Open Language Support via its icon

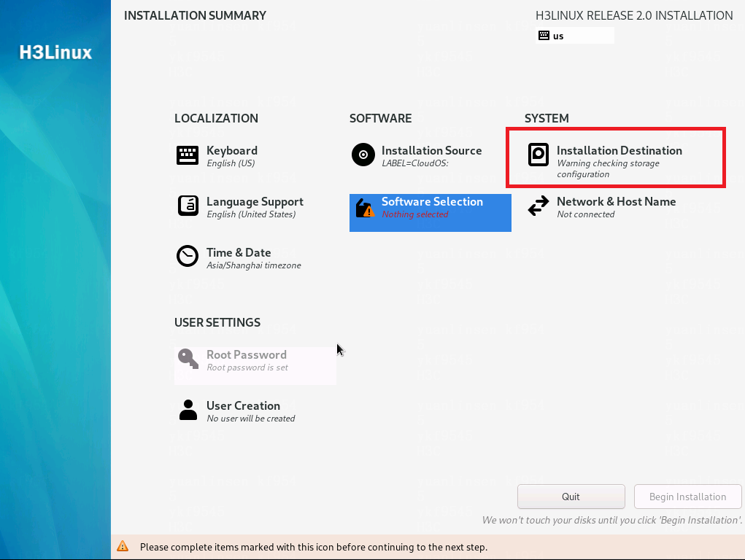(188, 206)
